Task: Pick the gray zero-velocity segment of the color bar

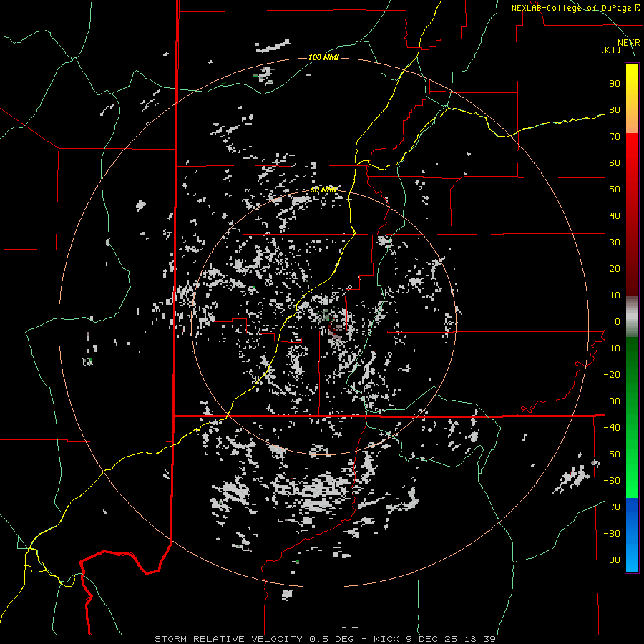Action: 632,317
